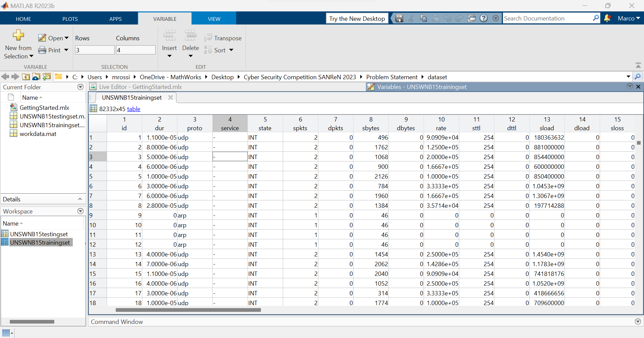This screenshot has width=644, height=338.
Task: Open the Workspace panel actions menu
Action: 80,211
